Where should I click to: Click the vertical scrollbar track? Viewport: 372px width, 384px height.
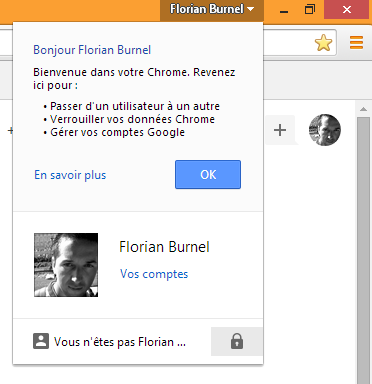(363, 250)
